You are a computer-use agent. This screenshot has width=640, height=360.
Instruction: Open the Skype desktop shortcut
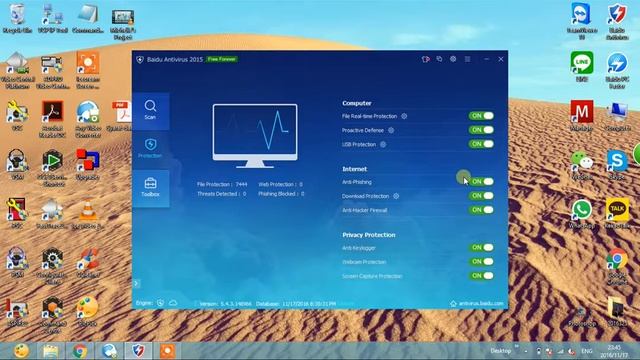coord(617,165)
